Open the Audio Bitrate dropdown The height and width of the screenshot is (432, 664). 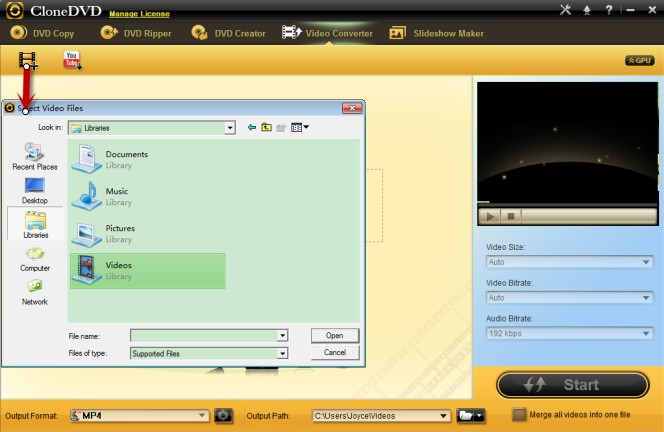pos(569,333)
